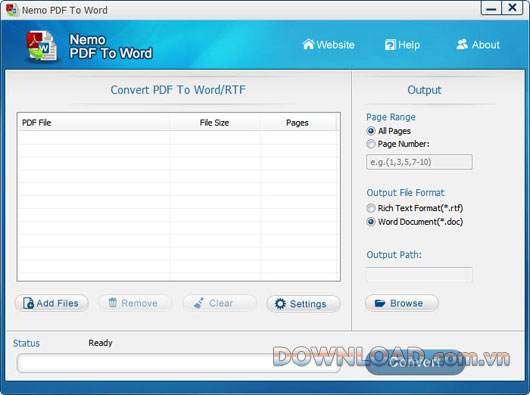Click the Page Range heading

pos(391,117)
